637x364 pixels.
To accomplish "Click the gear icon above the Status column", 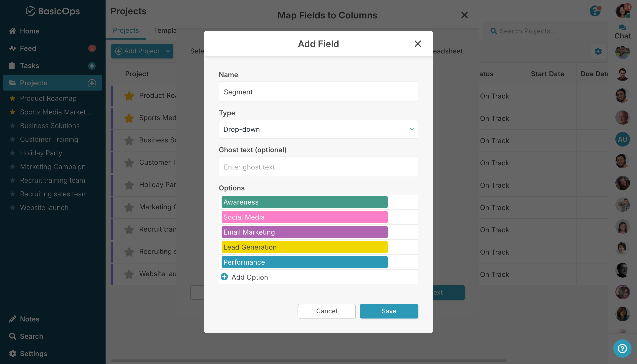I will point(598,51).
